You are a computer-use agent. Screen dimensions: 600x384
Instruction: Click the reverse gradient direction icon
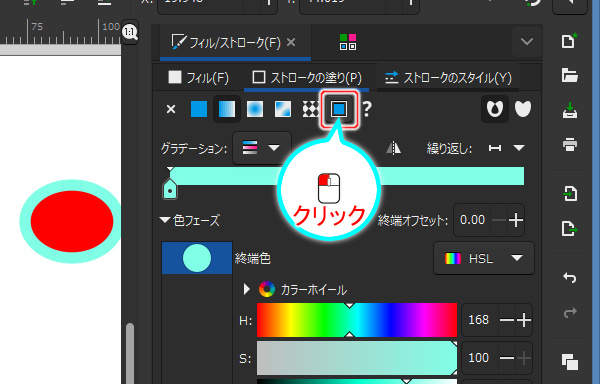393,148
